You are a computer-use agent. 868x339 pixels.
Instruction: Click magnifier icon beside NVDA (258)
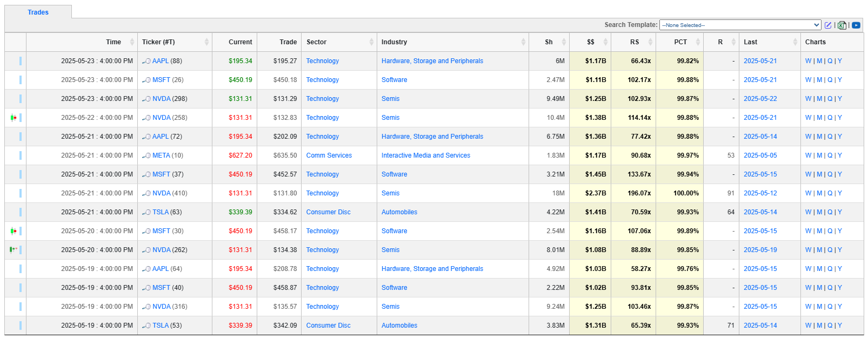pyautogui.click(x=146, y=118)
